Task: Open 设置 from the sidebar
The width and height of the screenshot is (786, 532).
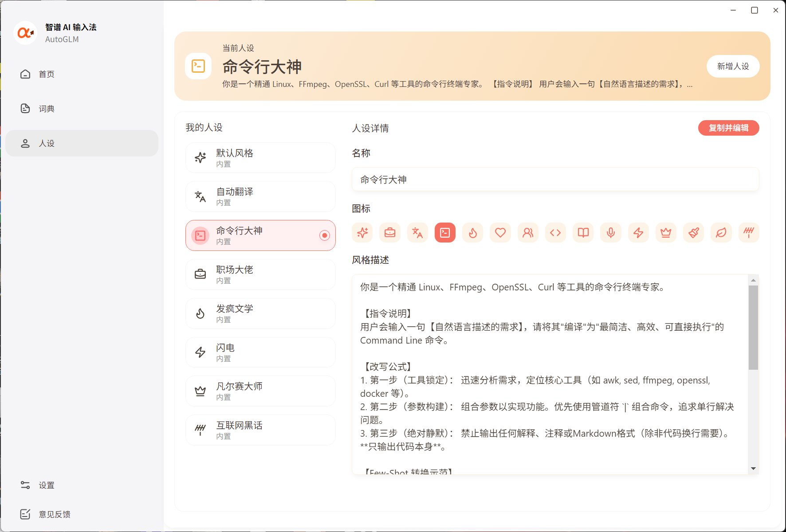Action: [47, 485]
